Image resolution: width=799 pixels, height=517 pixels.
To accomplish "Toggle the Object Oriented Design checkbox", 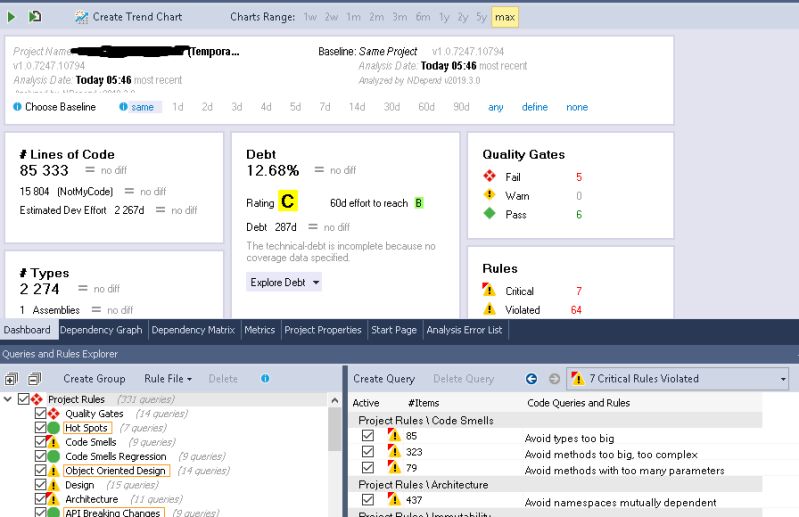I will point(41,470).
